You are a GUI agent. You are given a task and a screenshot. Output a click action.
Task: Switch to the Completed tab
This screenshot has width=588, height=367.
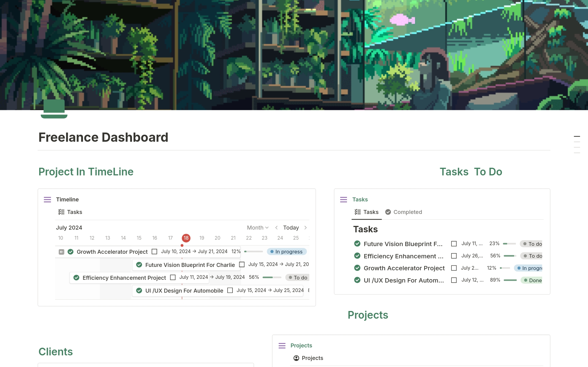403,212
